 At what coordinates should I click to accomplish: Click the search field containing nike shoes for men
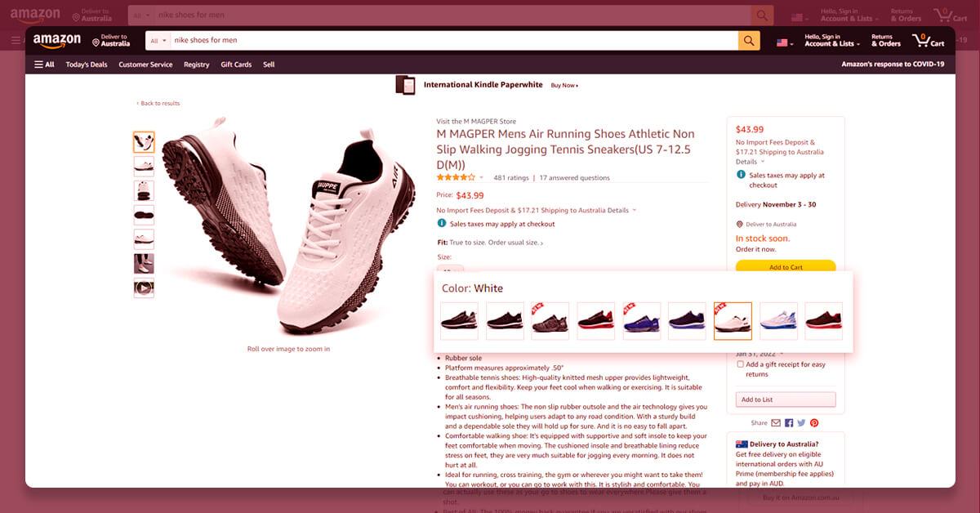(x=454, y=40)
